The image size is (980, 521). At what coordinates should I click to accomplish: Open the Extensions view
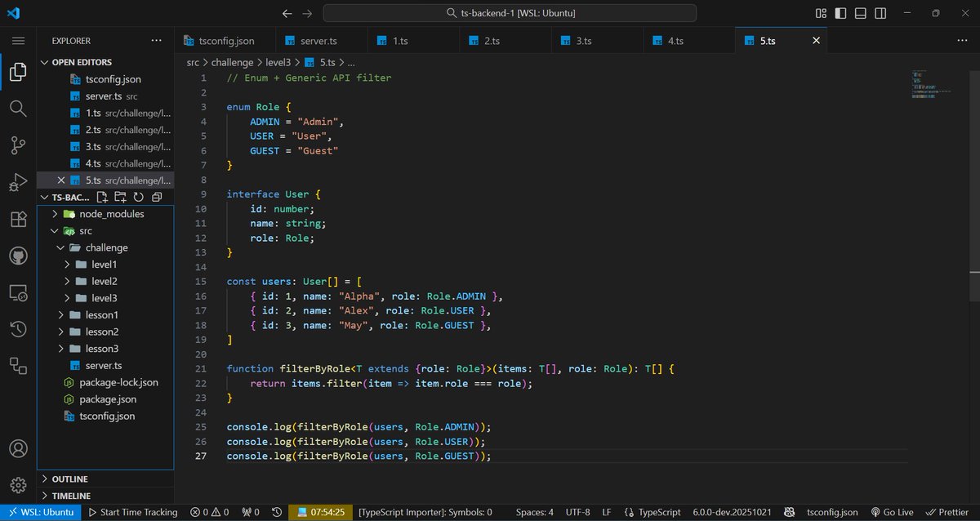click(x=18, y=219)
